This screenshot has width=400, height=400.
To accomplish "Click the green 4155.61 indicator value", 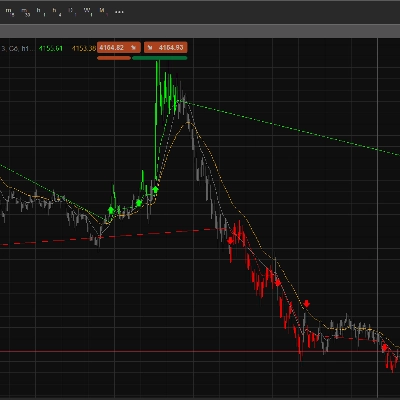I will point(51,49).
